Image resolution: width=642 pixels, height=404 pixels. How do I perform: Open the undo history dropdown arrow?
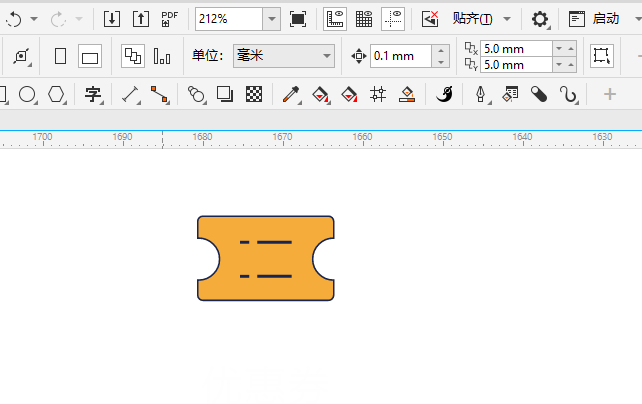pyautogui.click(x=34, y=19)
